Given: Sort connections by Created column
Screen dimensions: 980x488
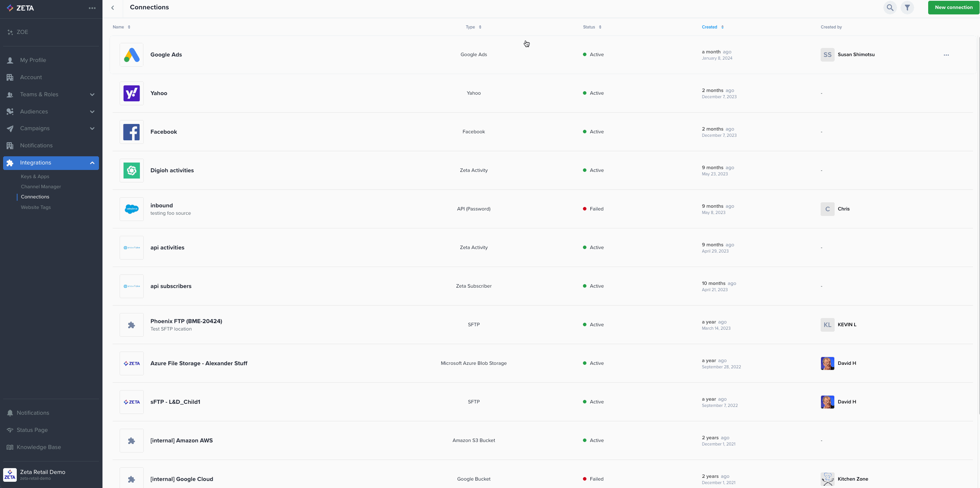Looking at the screenshot, I should pos(712,27).
